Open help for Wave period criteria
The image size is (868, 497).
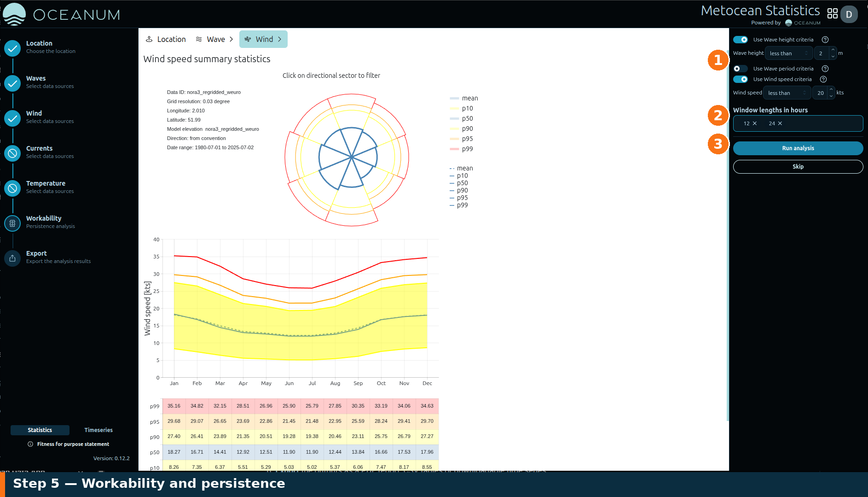(x=825, y=69)
